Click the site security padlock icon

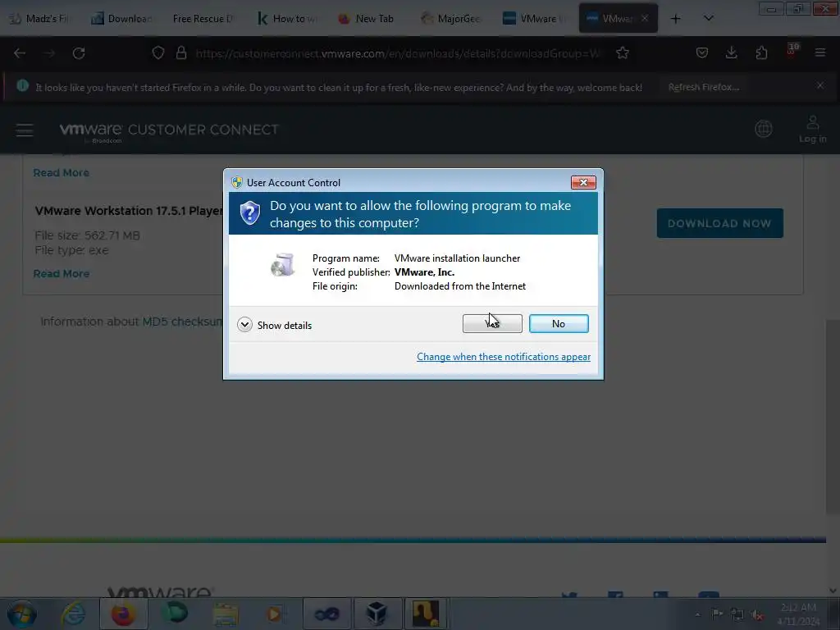coord(181,53)
